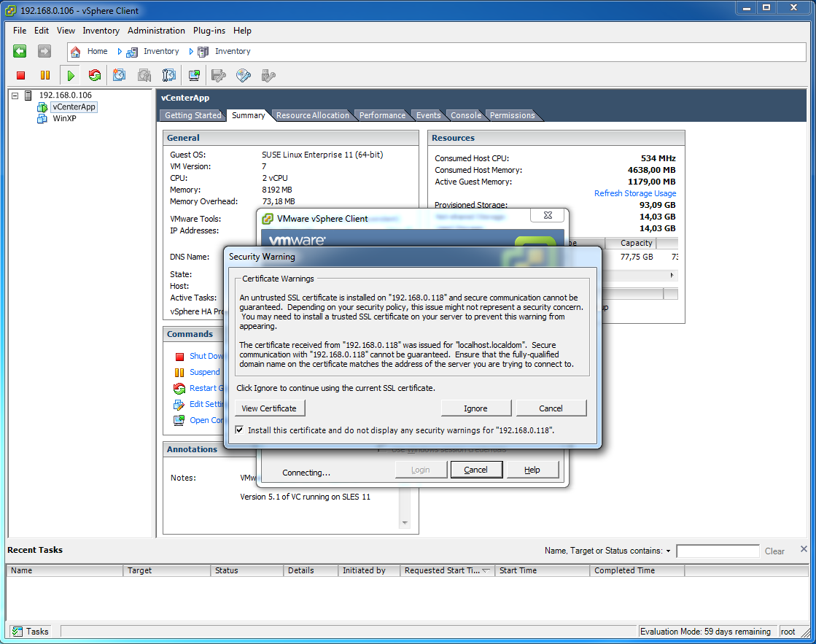Viewport: 816px width, 644px height.
Task: Close the Recent Tasks filter with X
Action: click(804, 549)
